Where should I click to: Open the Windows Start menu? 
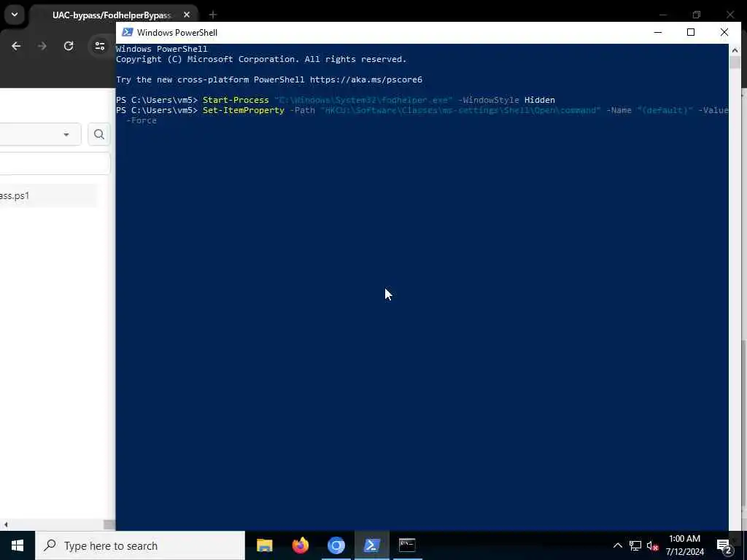(x=18, y=545)
